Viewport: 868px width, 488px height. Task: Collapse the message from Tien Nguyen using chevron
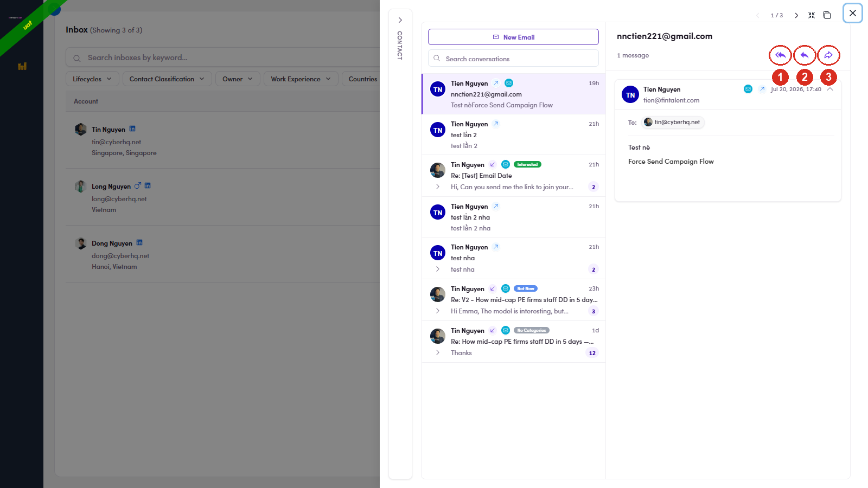pyautogui.click(x=830, y=89)
